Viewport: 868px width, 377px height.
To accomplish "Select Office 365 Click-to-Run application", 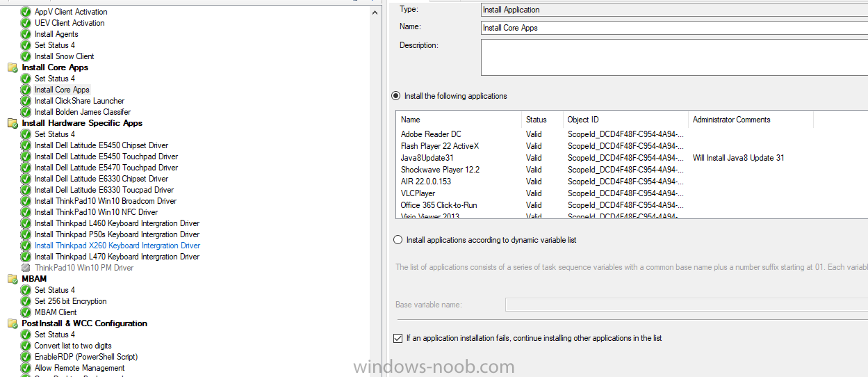I will (x=439, y=205).
